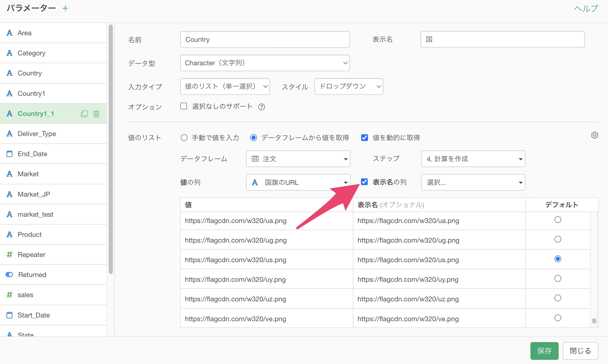
Task: Delete the Country1_1 parameter with trash icon
Action: click(x=96, y=114)
